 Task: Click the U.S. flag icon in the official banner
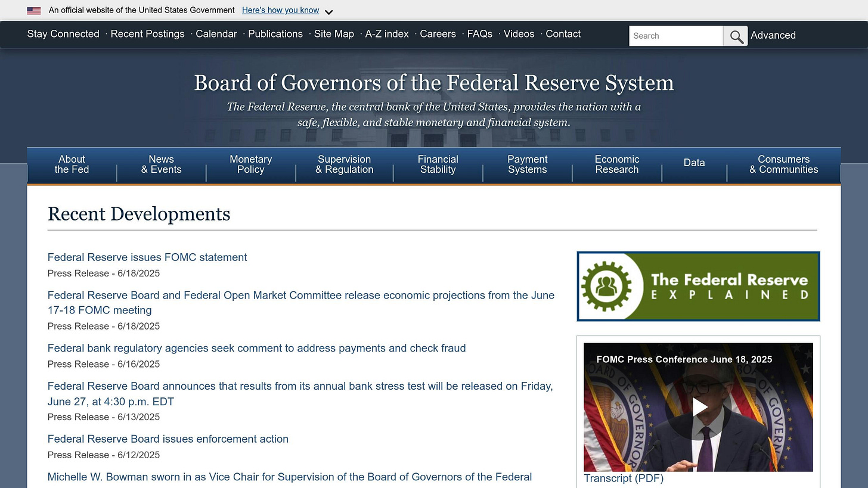[x=34, y=10]
